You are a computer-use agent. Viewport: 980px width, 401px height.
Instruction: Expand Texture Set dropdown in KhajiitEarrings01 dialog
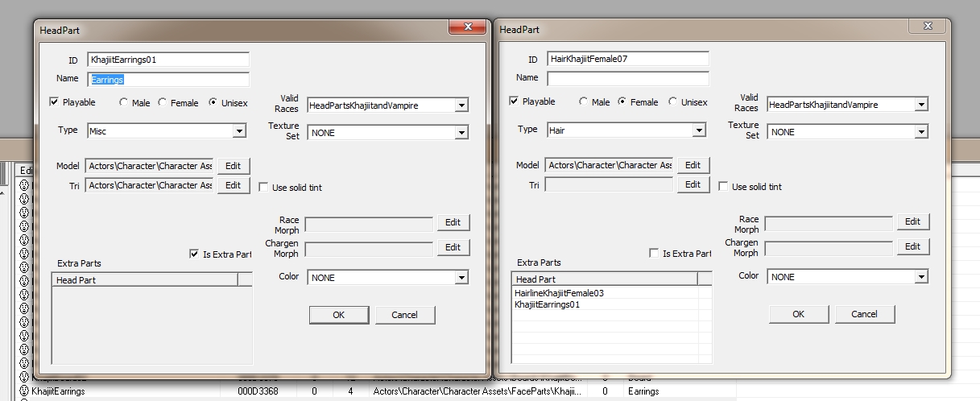pyautogui.click(x=461, y=132)
